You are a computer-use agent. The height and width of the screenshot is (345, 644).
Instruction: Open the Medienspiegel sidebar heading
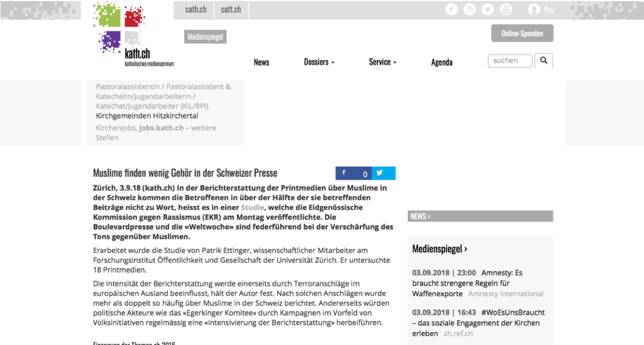[439, 249]
